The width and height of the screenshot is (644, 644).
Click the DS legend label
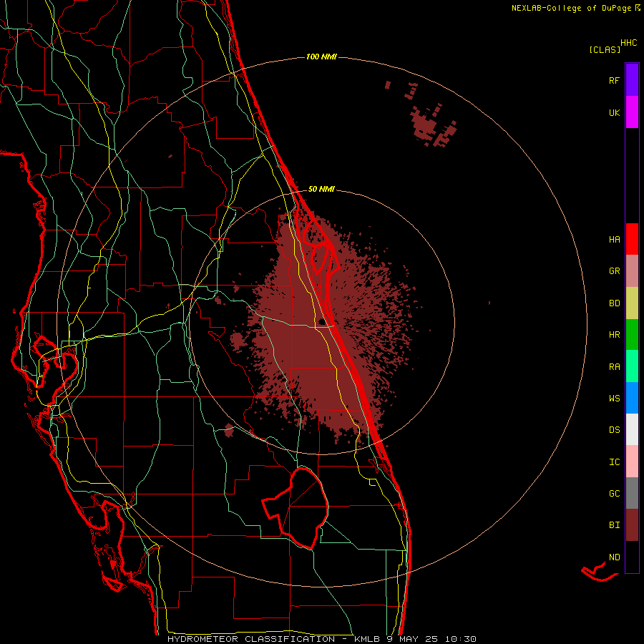614,430
